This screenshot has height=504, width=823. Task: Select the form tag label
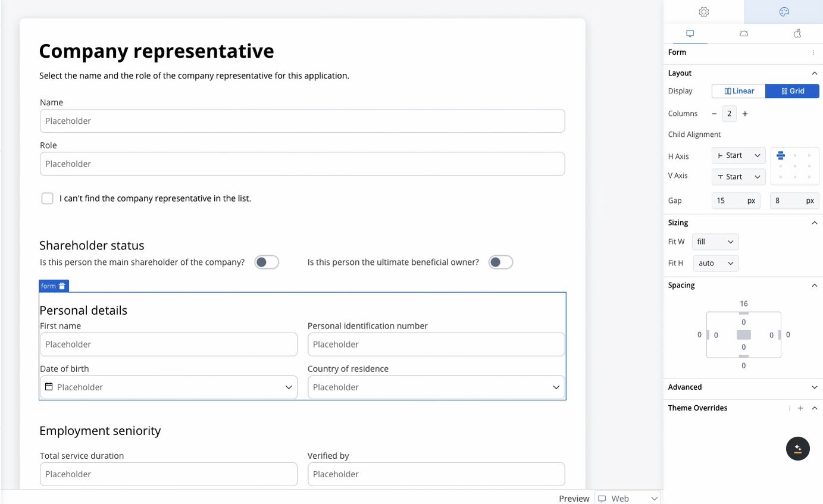pos(48,286)
